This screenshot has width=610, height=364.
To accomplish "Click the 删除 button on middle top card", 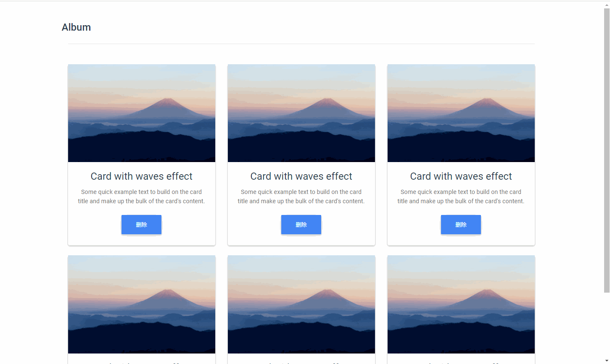I will (x=301, y=225).
